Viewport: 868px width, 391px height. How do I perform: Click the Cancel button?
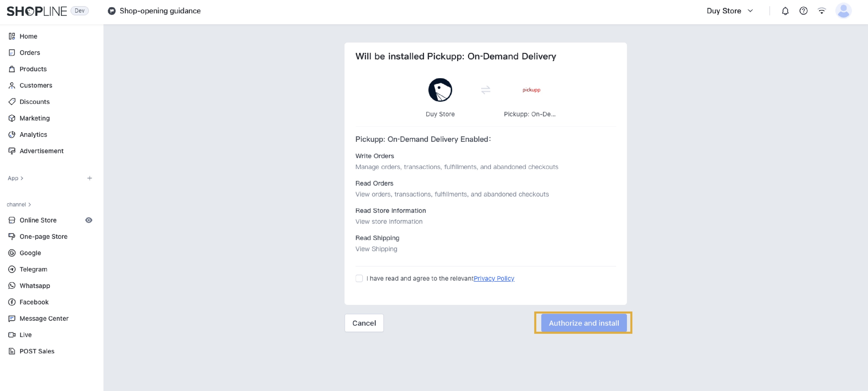point(364,323)
